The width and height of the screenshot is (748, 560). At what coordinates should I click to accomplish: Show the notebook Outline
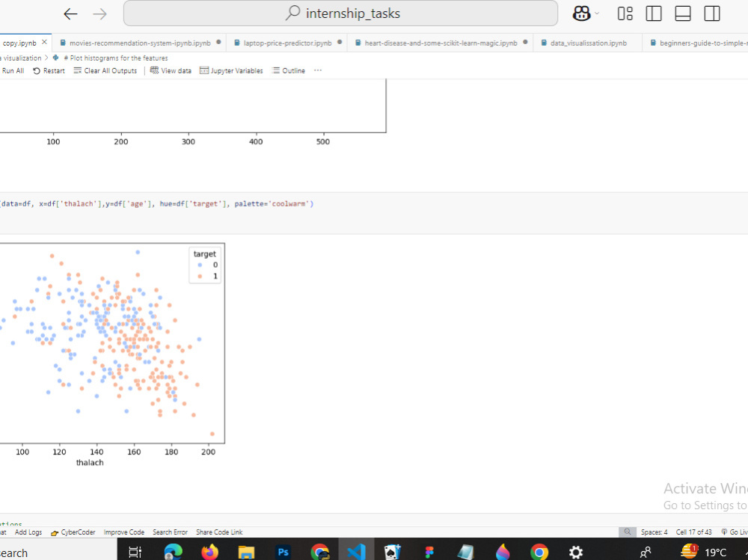289,70
